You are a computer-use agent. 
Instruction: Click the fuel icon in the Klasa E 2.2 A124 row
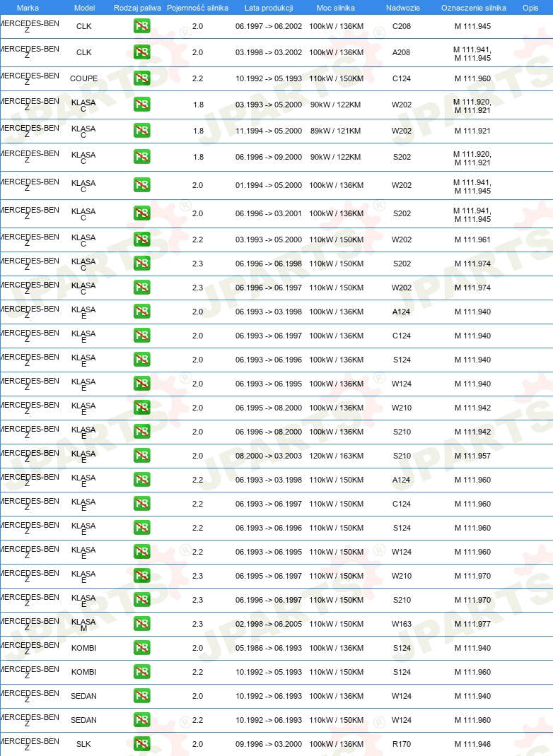142,480
